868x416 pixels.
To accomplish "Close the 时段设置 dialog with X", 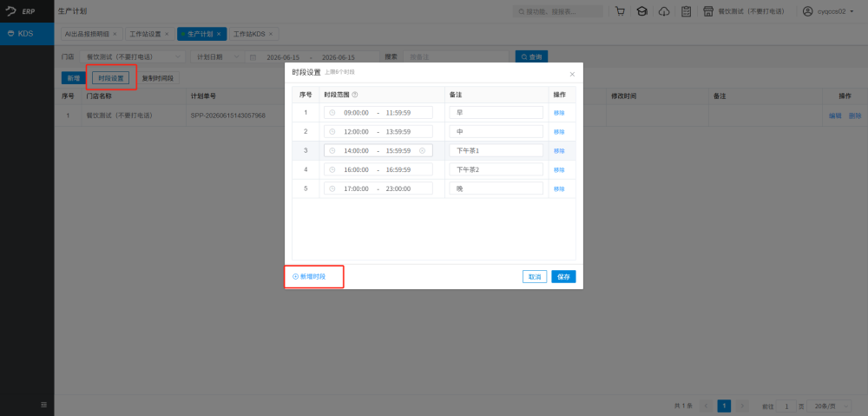I will pos(572,74).
